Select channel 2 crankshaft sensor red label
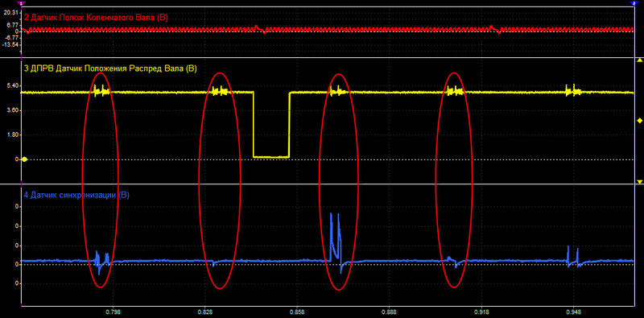This screenshot has width=644, height=318. coord(96,18)
